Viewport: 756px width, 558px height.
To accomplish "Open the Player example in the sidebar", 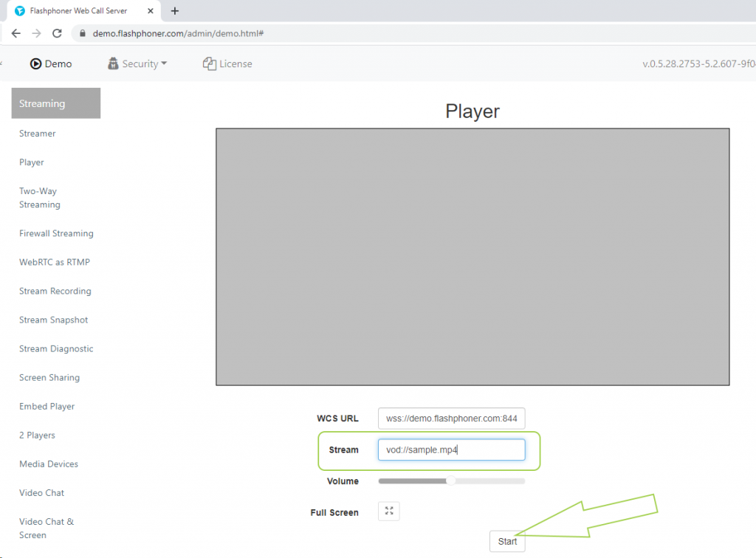I will (x=31, y=162).
